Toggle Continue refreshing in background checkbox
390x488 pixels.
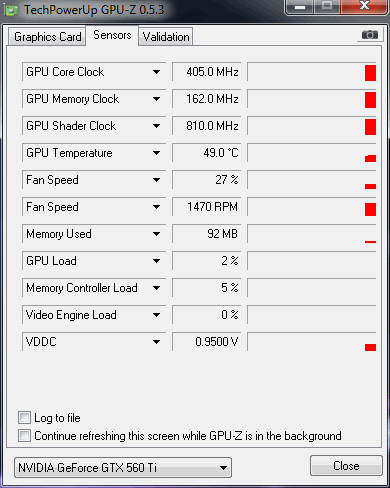point(24,435)
